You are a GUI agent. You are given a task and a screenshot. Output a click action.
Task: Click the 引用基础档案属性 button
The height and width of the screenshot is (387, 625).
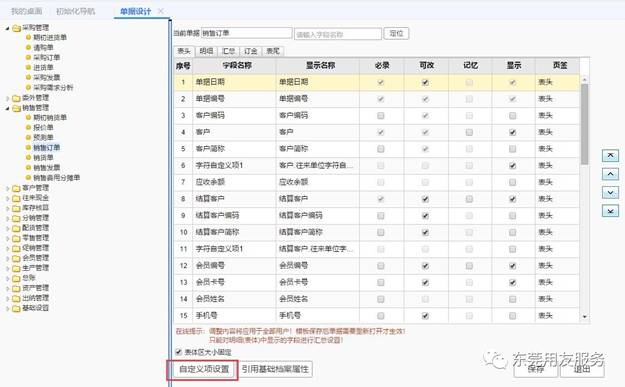click(275, 369)
